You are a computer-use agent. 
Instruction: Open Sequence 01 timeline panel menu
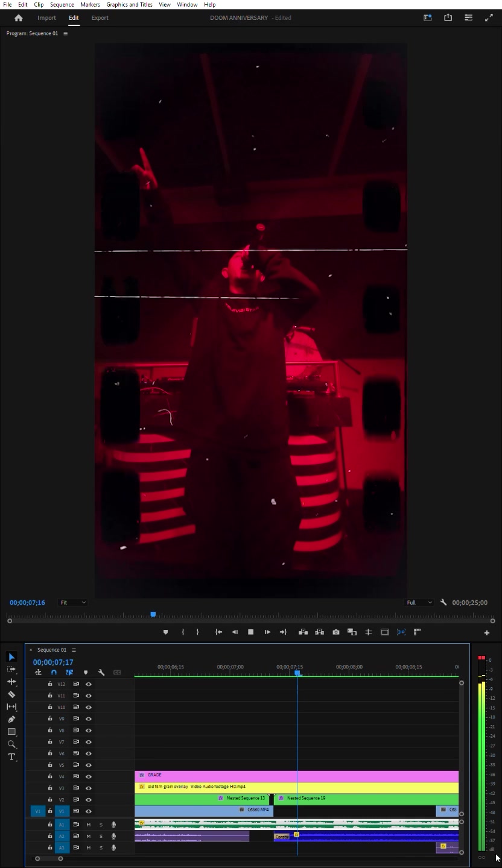74,650
